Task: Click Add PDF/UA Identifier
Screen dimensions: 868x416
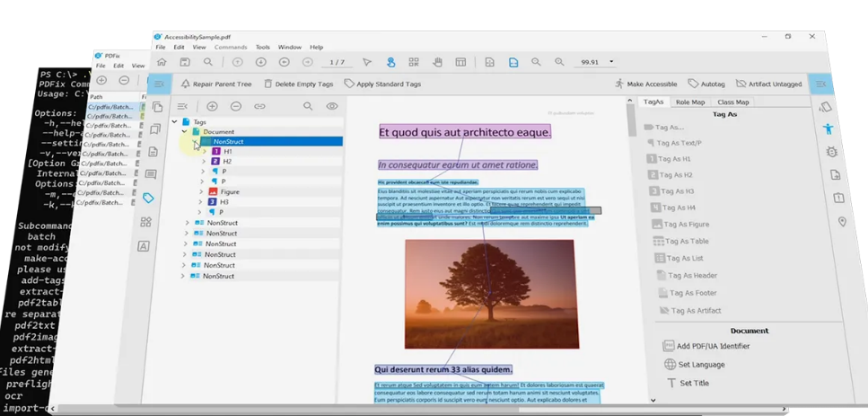Action: (x=705, y=346)
